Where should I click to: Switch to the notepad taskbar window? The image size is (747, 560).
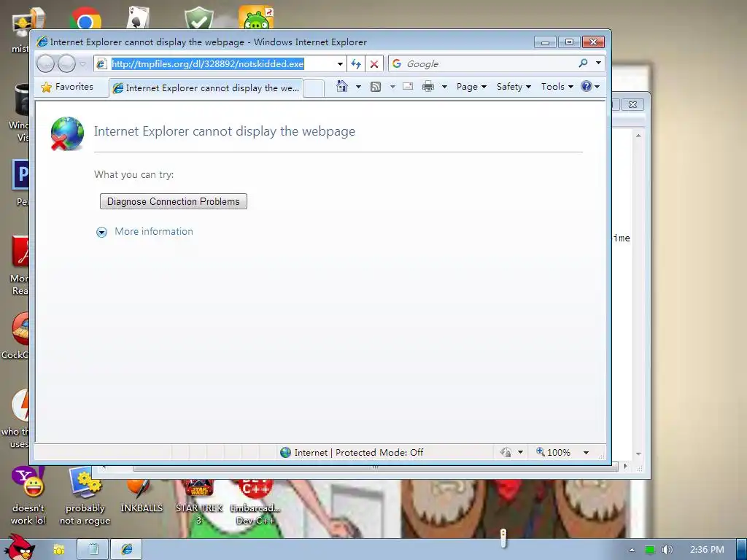[93, 549]
